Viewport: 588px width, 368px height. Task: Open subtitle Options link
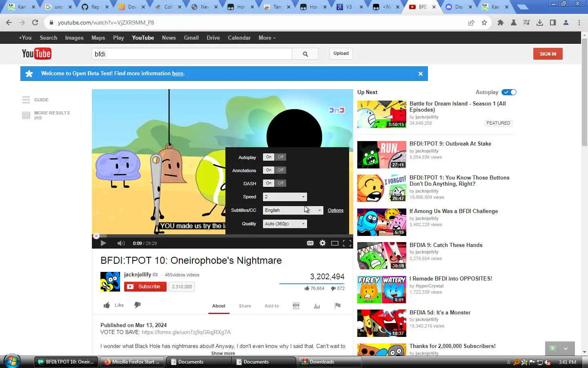point(336,210)
